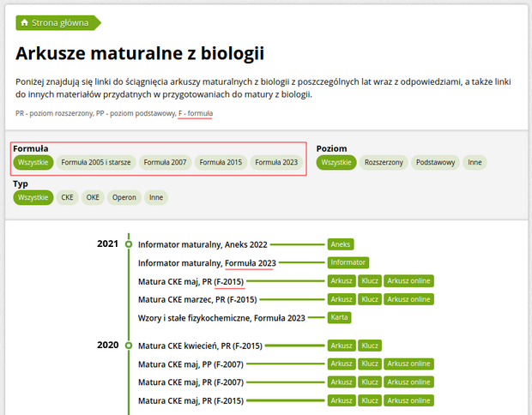The width and height of the screenshot is (532, 415).
Task: Filter by Formuła 2023
Action: click(x=276, y=162)
